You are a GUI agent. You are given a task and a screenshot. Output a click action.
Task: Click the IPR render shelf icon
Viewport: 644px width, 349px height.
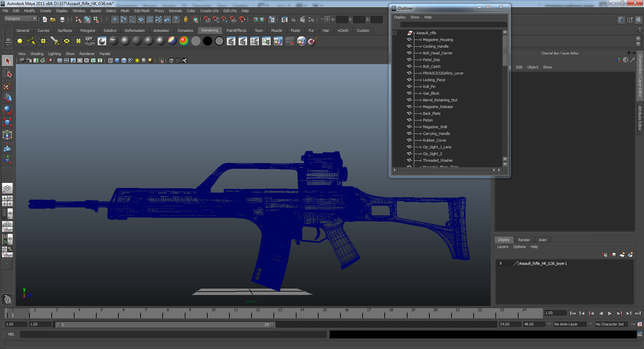coord(243,41)
